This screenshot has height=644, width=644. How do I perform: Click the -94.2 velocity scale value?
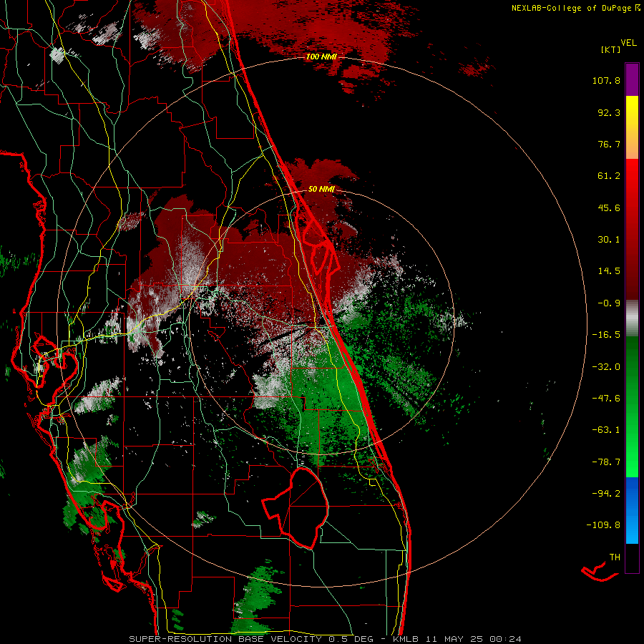point(606,494)
